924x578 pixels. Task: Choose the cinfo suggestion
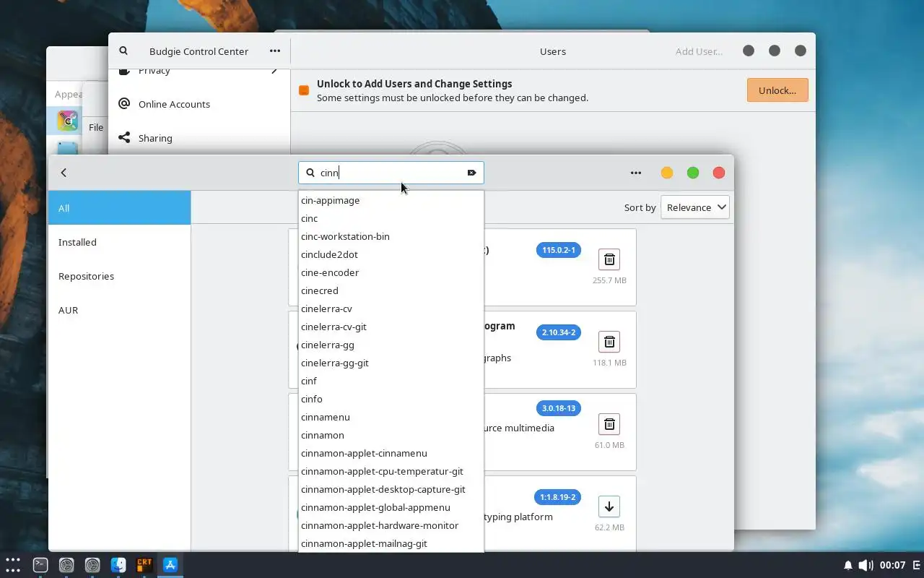pyautogui.click(x=391, y=399)
